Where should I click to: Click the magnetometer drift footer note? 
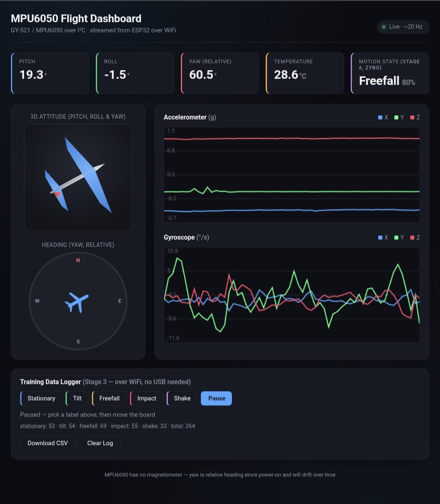pos(220,475)
